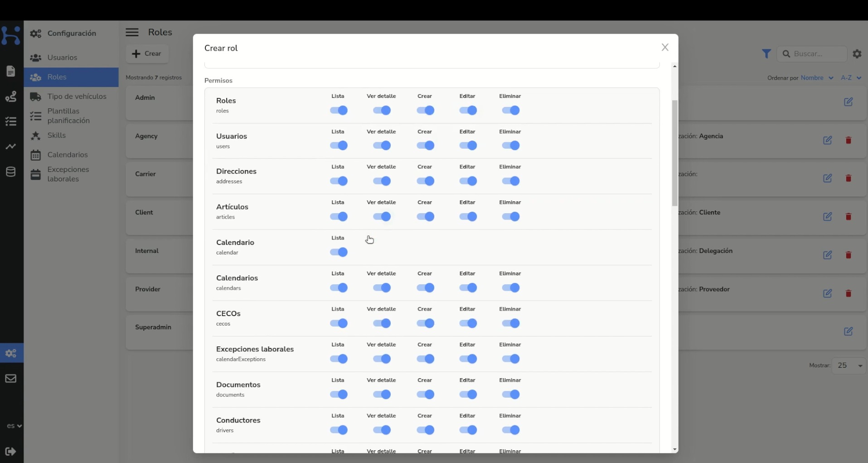The width and height of the screenshot is (868, 463).
Task: Disable the Lista toggle for Roles
Action: point(339,110)
